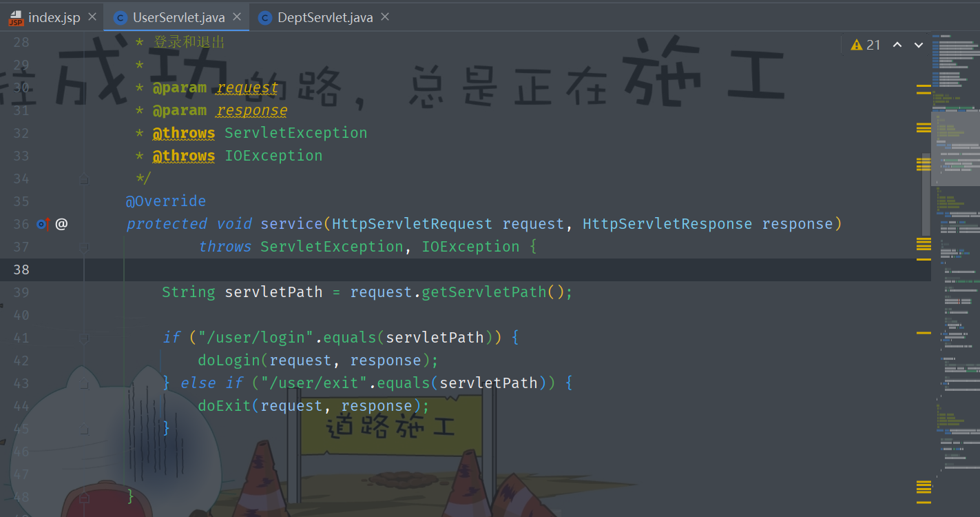
Task: Click line number 38 in the gutter
Action: [21, 270]
